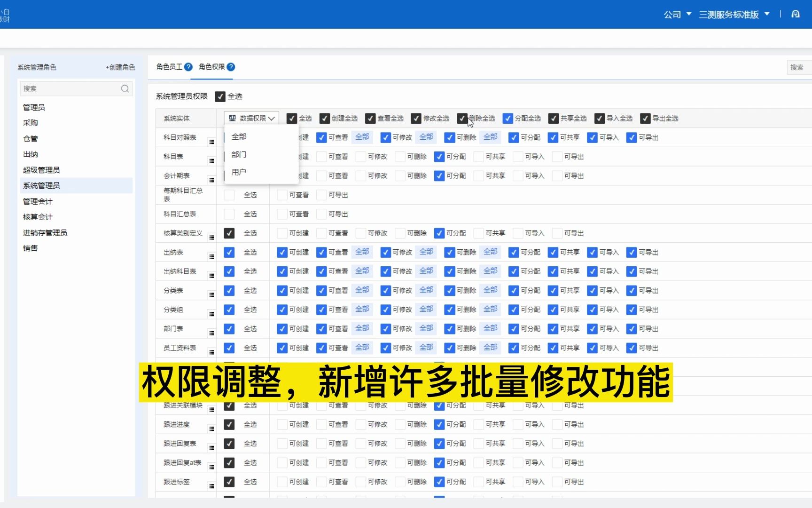This screenshot has width=812, height=508.
Task: Check 可共享 in 跟进进度 row
Action: tap(478, 424)
